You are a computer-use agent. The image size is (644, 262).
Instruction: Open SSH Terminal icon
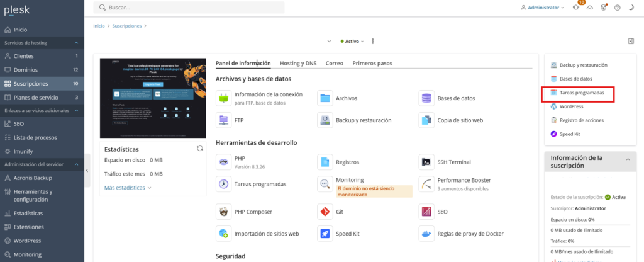click(x=426, y=162)
